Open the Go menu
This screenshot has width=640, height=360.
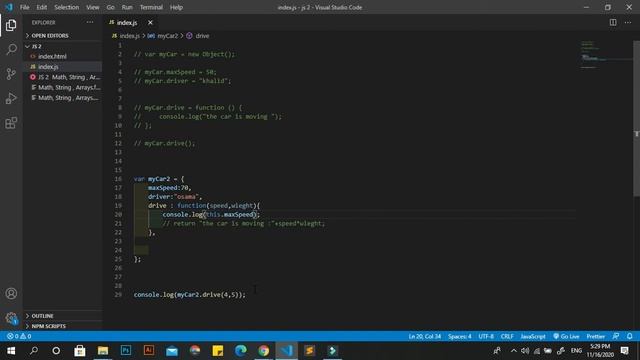[111, 7]
